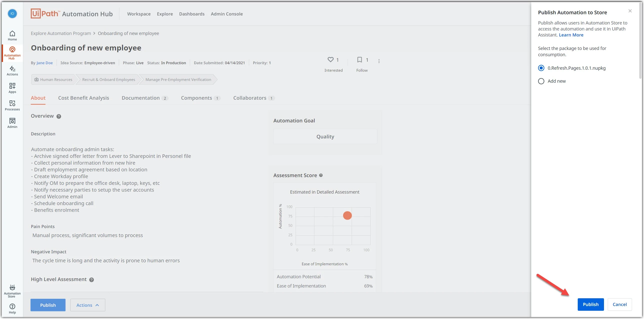Screen dimensions: 644x319
Task: Click the Benefits enrolment line
Action: (x=55, y=210)
